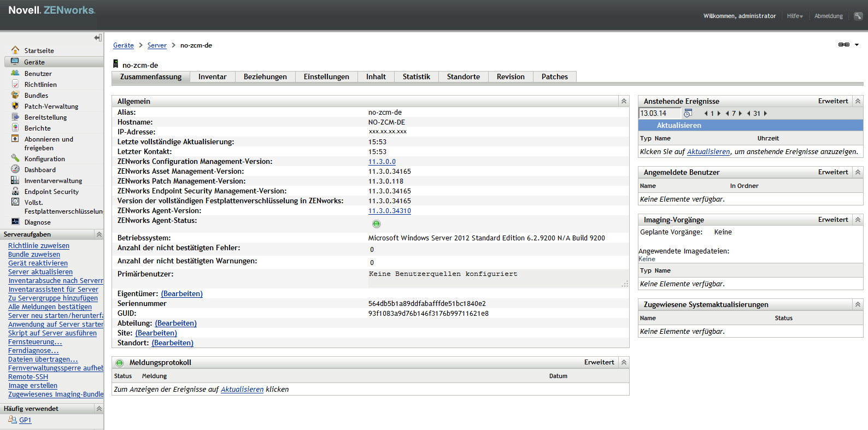Go to next day in Anstehende Ereignisse

719,114
